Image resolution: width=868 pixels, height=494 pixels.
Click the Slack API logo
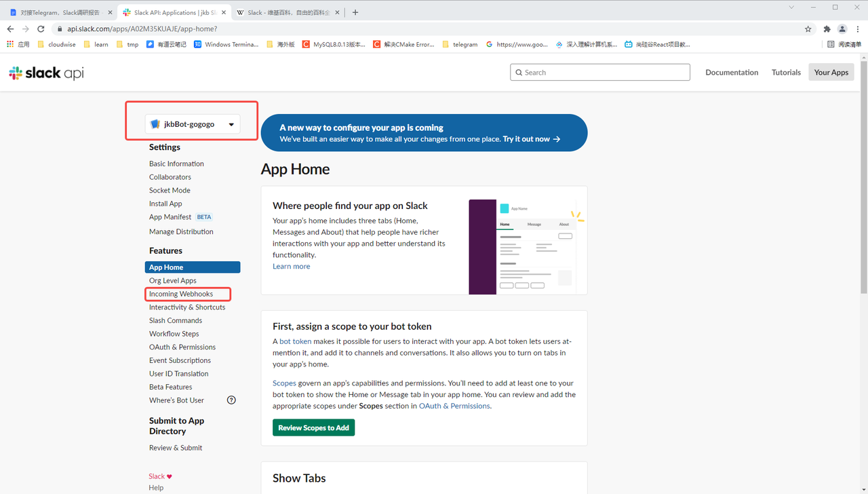(x=46, y=73)
